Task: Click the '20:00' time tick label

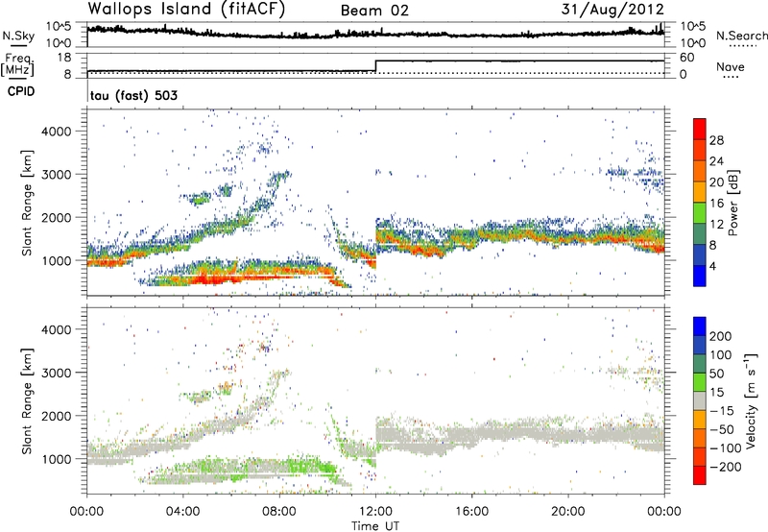Action: (x=568, y=512)
